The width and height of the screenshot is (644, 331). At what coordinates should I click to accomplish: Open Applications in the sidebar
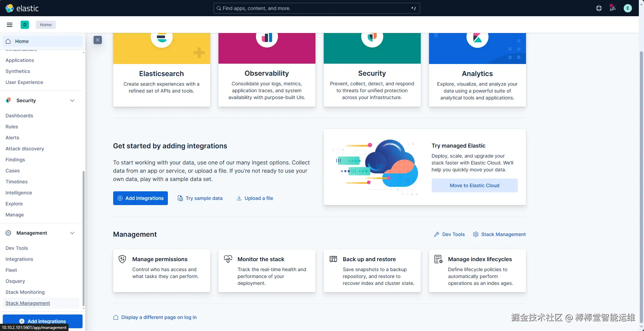(x=20, y=60)
